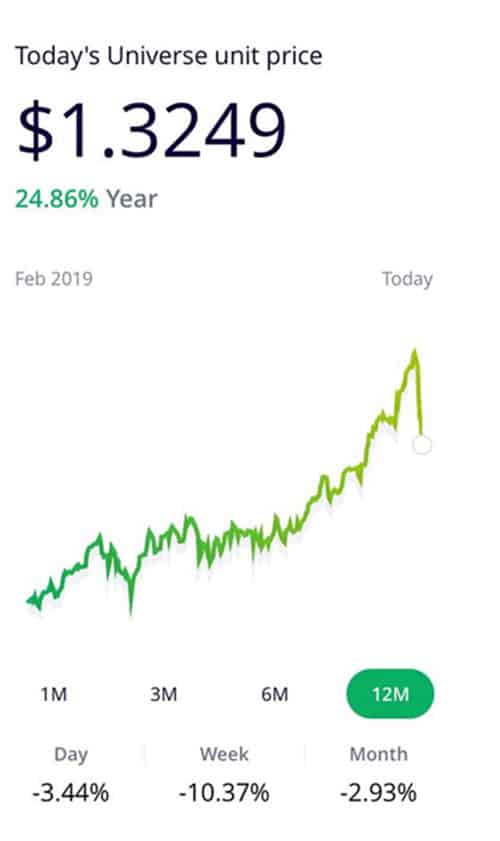
Task: Tap the Day change -3.44% value
Action: pos(70,793)
